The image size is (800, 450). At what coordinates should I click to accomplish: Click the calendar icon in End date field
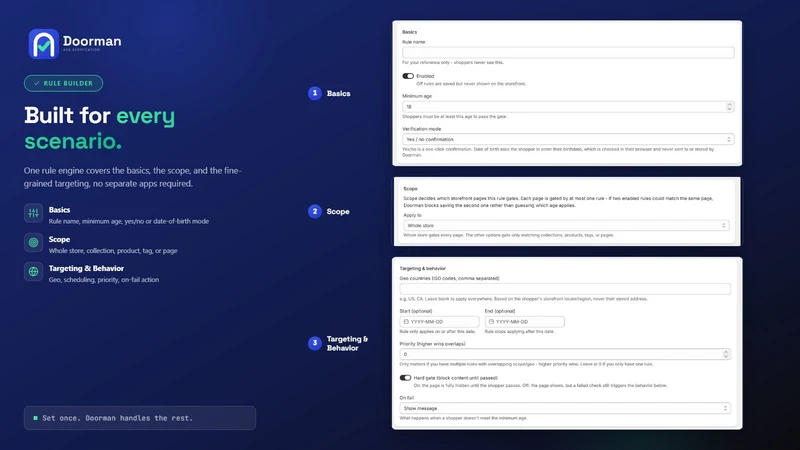(491, 321)
